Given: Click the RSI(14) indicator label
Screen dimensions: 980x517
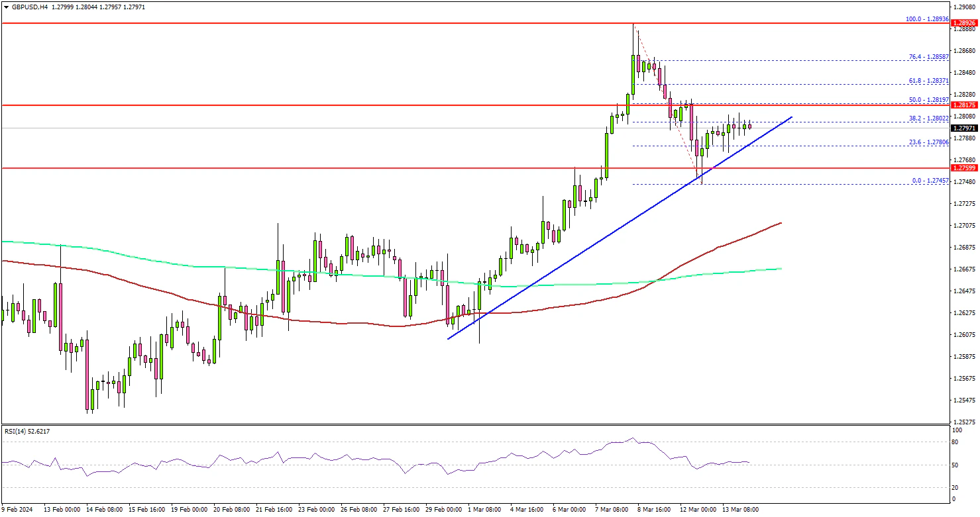Looking at the screenshot, I should click(x=27, y=431).
